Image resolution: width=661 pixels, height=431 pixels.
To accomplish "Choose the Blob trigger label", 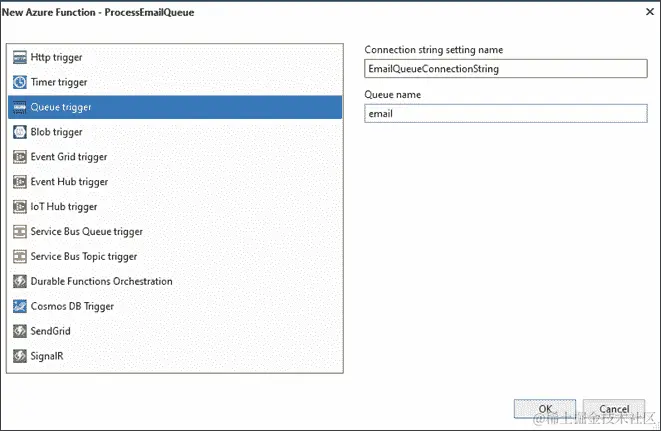I will [56, 132].
